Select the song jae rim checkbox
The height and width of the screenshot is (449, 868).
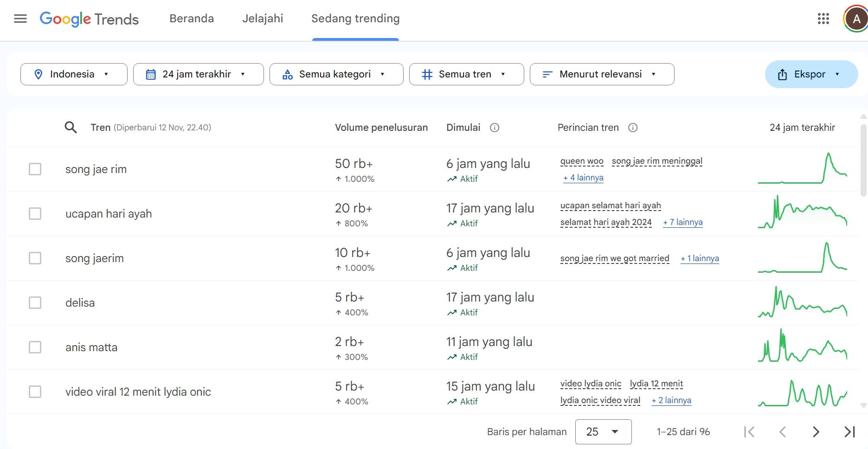[x=35, y=169]
